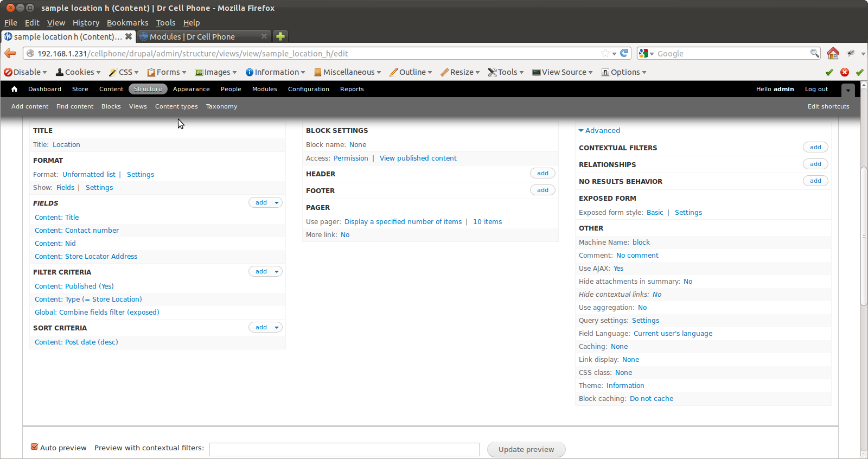Click the red error validation icon
The height and width of the screenshot is (459, 868).
[845, 72]
